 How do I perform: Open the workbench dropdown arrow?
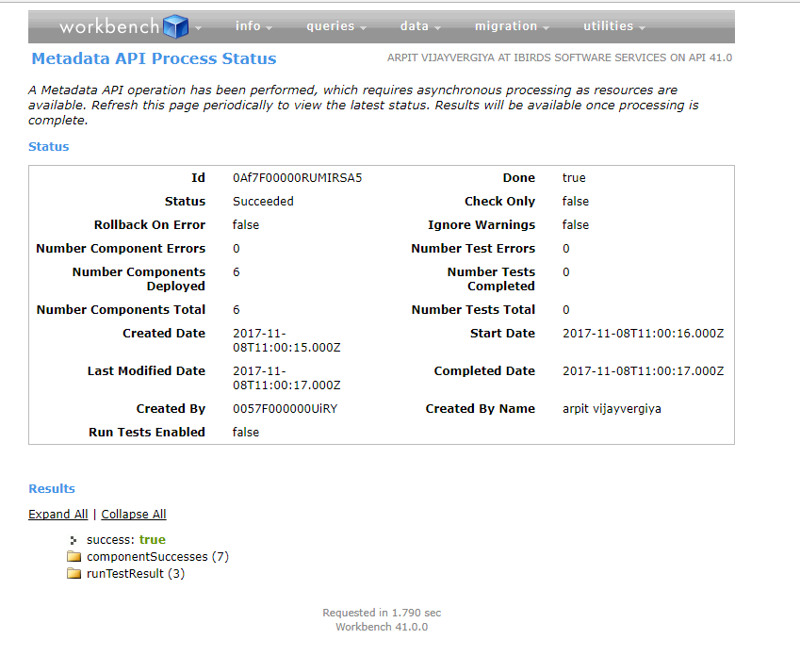pos(199,28)
